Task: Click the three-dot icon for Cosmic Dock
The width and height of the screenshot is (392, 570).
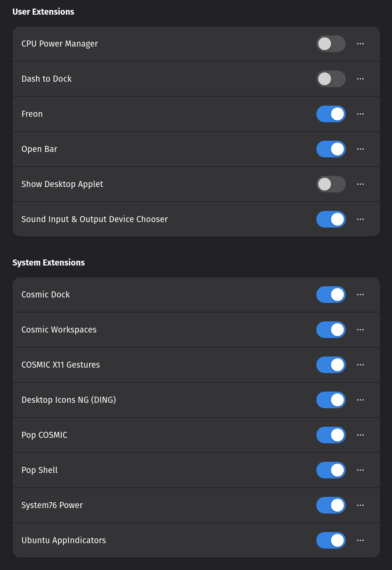Action: pos(360,295)
